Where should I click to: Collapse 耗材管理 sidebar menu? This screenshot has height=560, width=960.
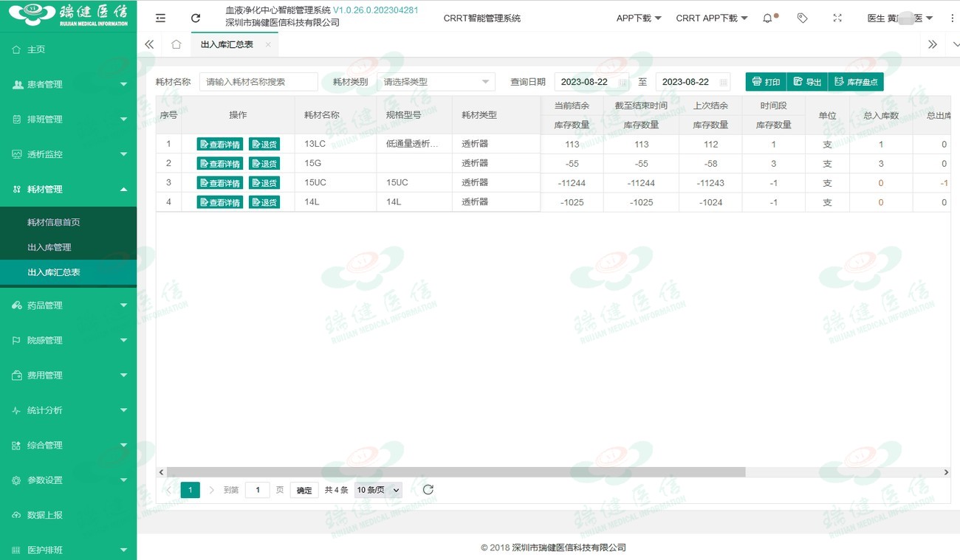tap(68, 190)
